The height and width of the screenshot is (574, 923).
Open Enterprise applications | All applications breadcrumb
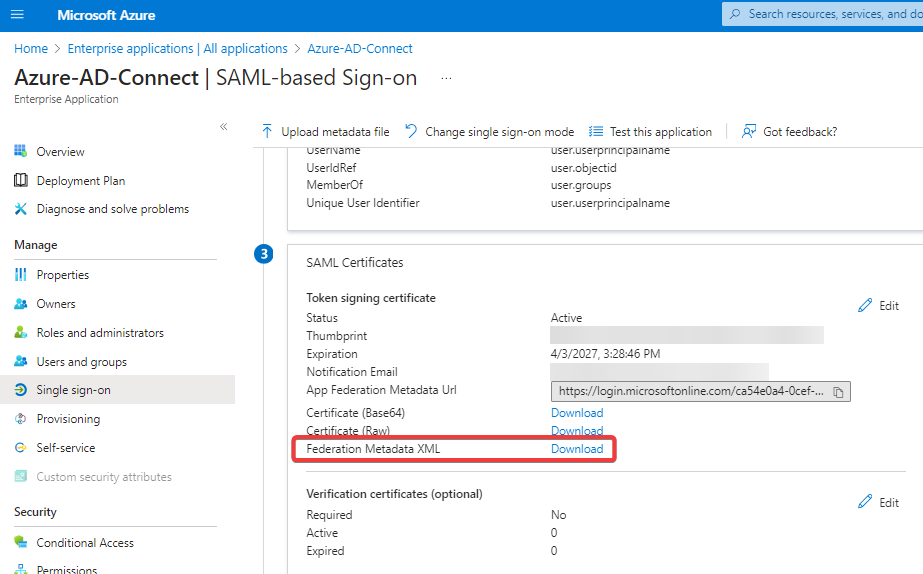[x=177, y=48]
